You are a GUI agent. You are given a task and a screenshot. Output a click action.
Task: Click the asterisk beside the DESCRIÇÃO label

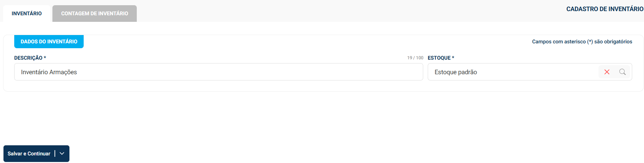click(45, 58)
